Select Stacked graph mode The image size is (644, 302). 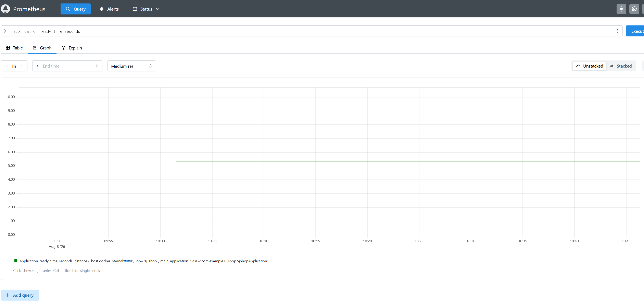coord(621,66)
